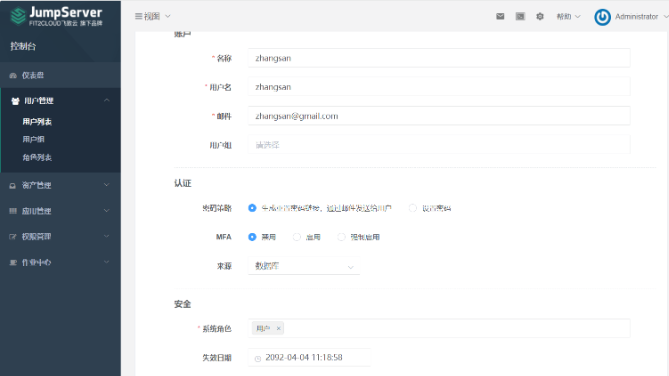Open 用户列表 user list menu item
This screenshot has width=669, height=376.
tap(37, 122)
